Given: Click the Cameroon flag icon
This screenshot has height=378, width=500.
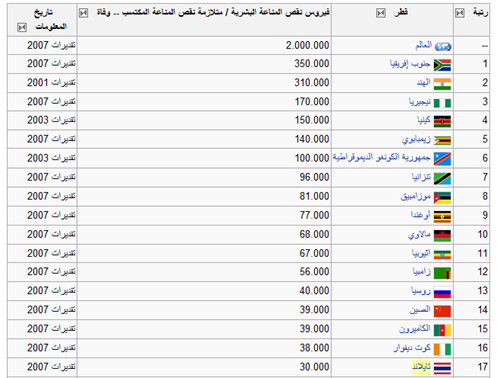Looking at the screenshot, I should coord(442,330).
